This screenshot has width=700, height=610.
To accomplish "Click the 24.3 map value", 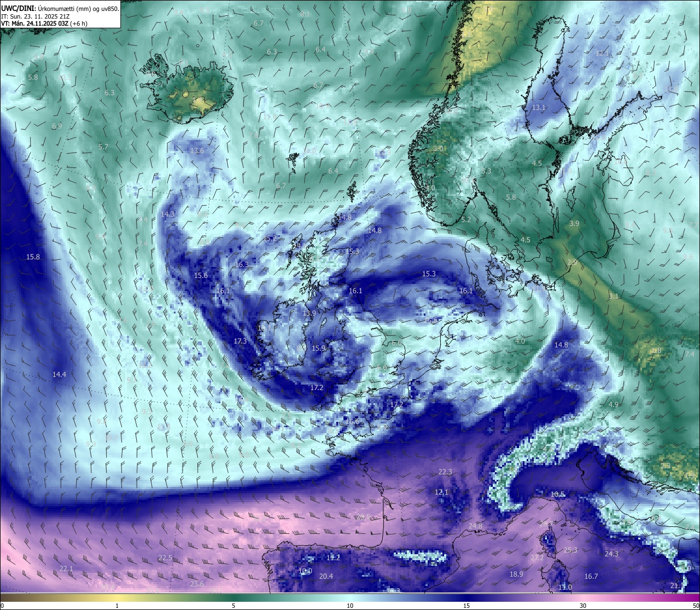I will coord(611,554).
